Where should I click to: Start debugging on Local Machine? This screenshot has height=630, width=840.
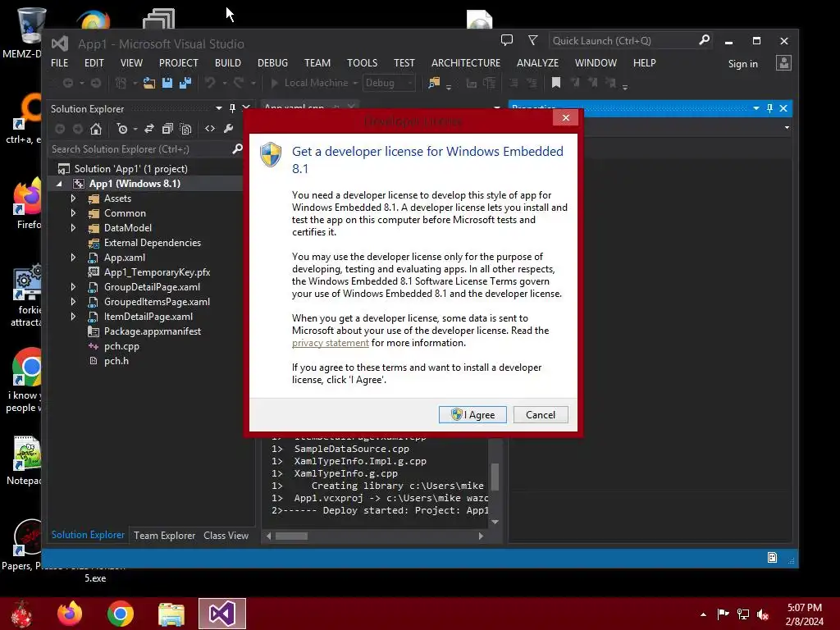309,83
